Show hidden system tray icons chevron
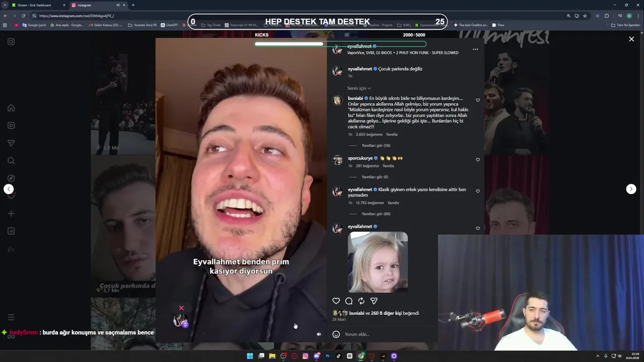Viewport: 644px width, 362px height. coord(598,356)
